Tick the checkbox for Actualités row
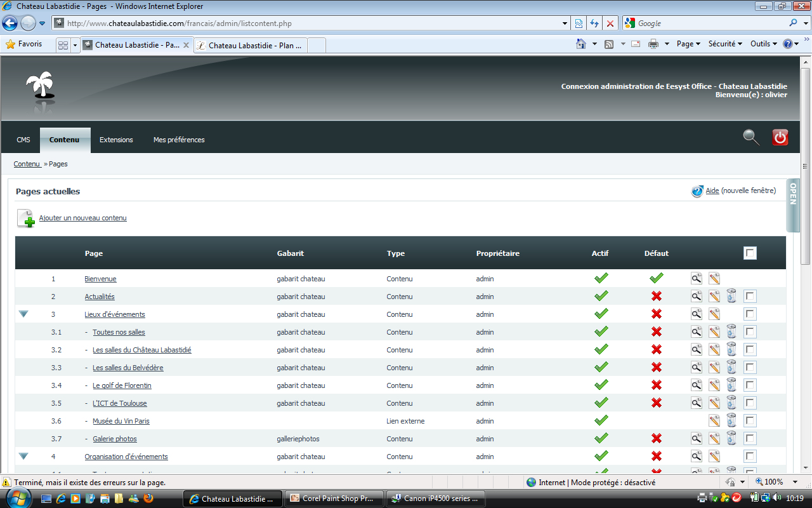812x508 pixels. click(x=750, y=296)
